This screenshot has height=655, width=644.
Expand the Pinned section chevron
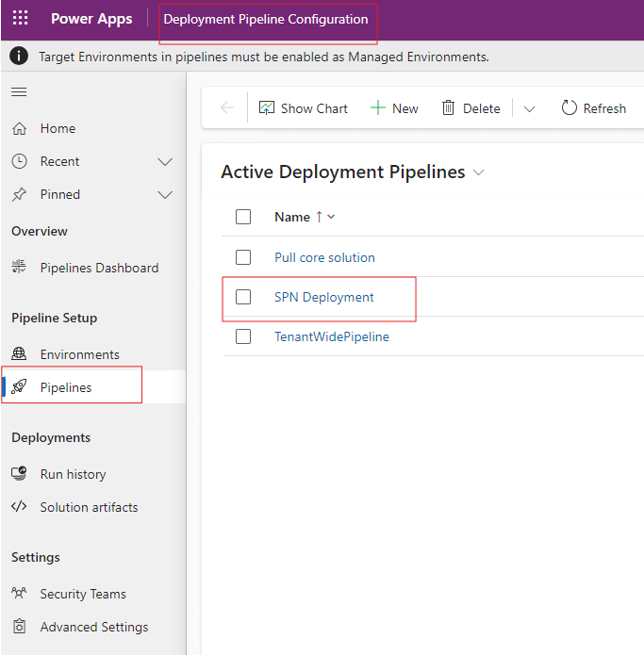pyautogui.click(x=165, y=195)
